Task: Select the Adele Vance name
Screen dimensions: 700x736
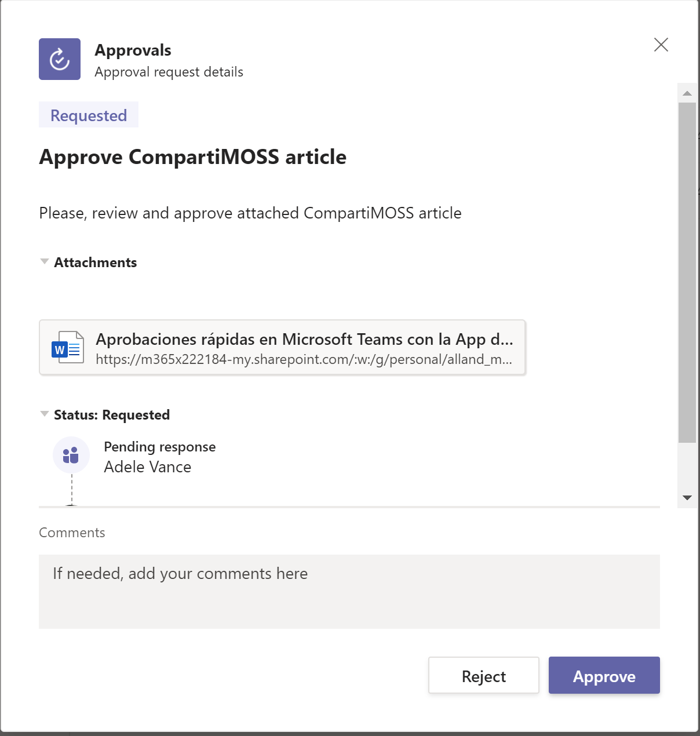Action: tap(147, 467)
